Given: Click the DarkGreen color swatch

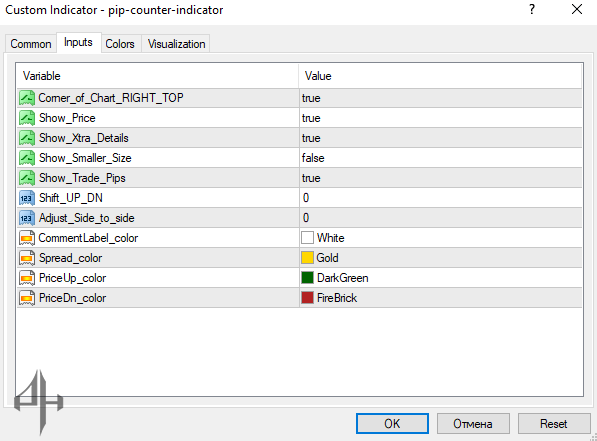Looking at the screenshot, I should [307, 278].
